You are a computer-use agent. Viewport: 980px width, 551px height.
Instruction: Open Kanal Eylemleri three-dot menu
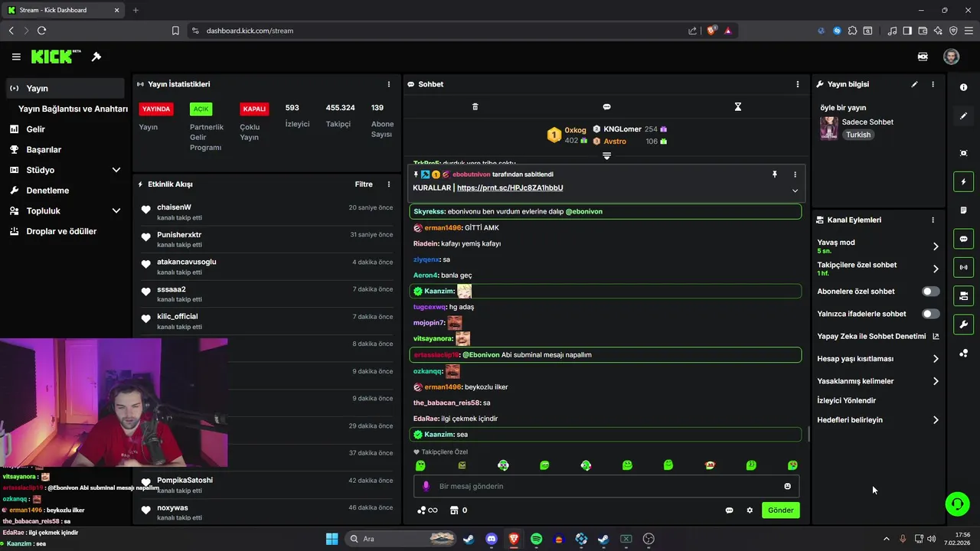[x=933, y=220]
